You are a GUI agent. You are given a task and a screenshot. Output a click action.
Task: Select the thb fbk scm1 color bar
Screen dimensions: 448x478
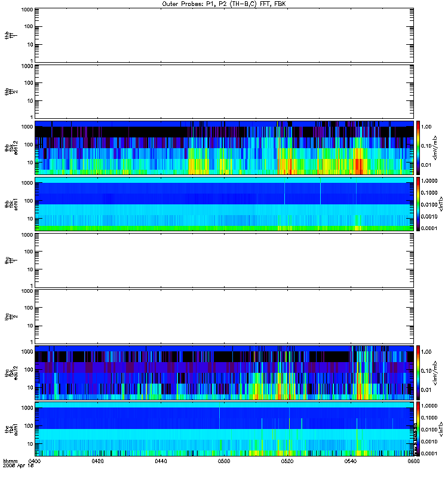coord(418,204)
